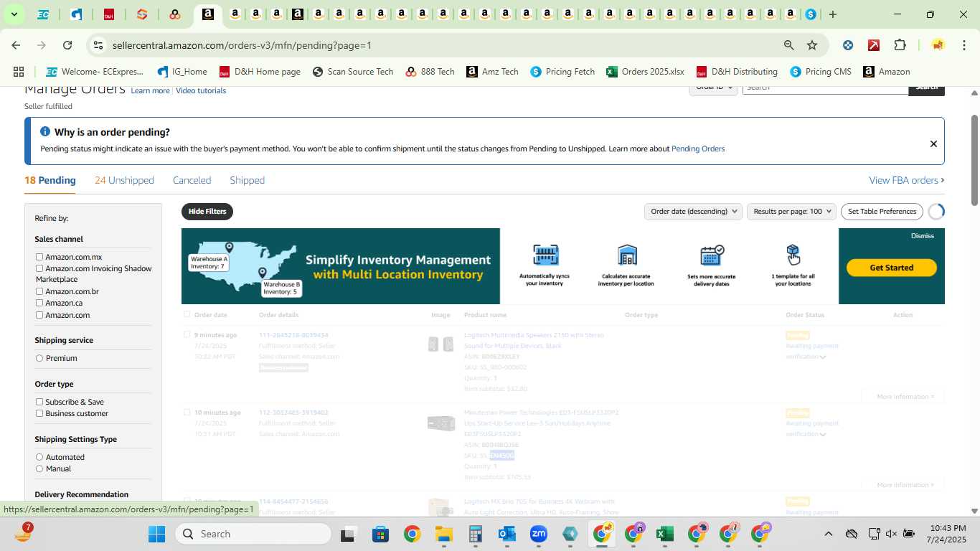Dismiss the inventory management banner
Image resolution: width=980 pixels, height=551 pixels.
click(923, 236)
